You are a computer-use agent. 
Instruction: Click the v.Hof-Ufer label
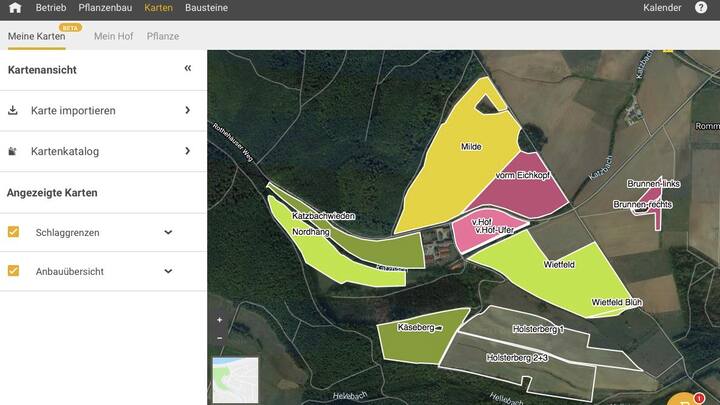[495, 230]
